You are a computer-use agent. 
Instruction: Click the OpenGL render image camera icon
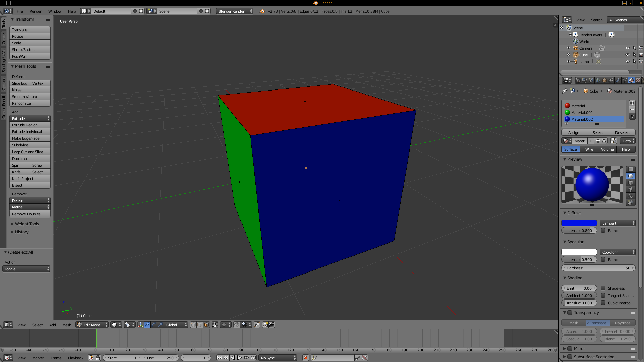point(265,325)
